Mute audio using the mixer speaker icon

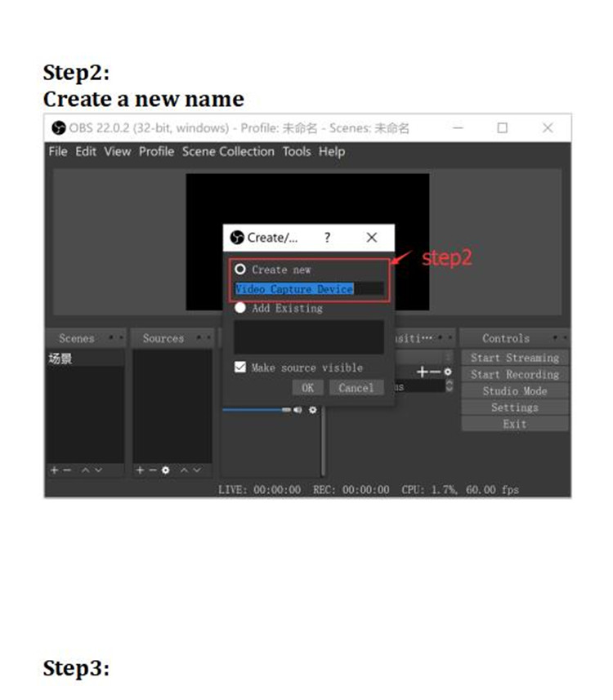pyautogui.click(x=298, y=409)
